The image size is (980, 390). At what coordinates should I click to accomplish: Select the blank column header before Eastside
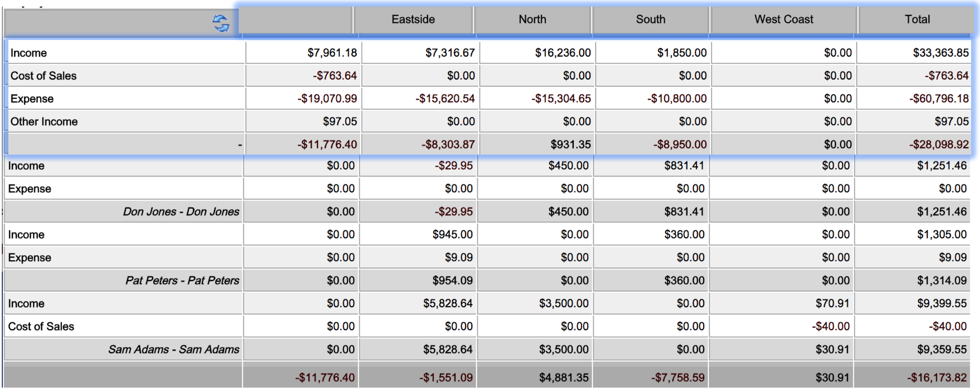pos(295,20)
